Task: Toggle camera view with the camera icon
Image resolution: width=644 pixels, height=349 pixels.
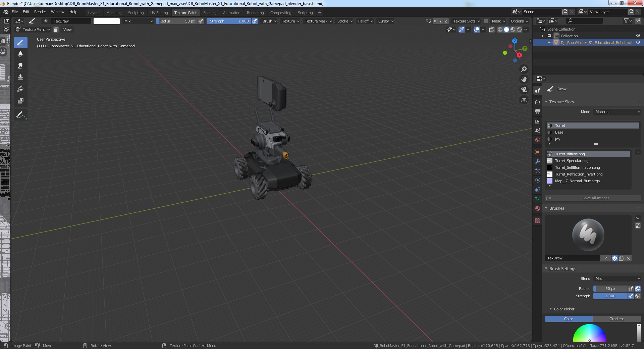Action: (x=524, y=90)
